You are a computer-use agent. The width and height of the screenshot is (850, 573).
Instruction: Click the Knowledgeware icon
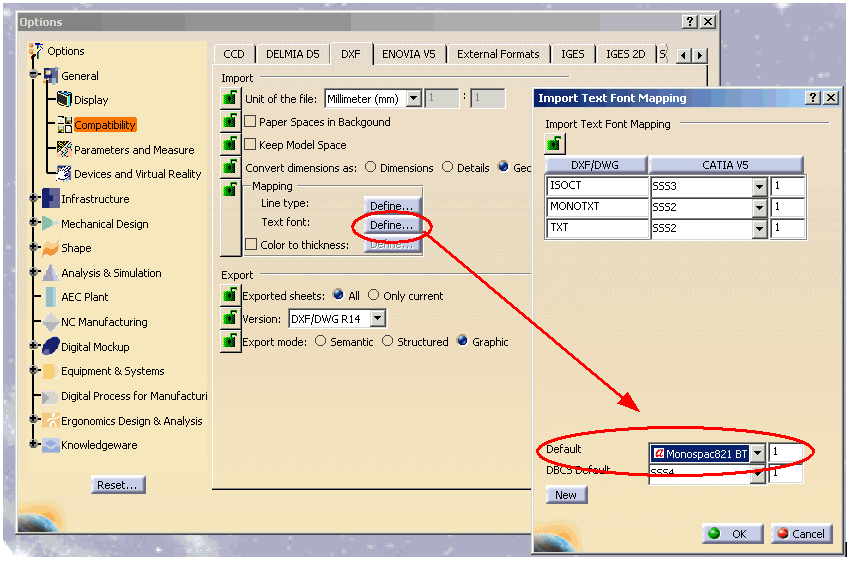51,445
